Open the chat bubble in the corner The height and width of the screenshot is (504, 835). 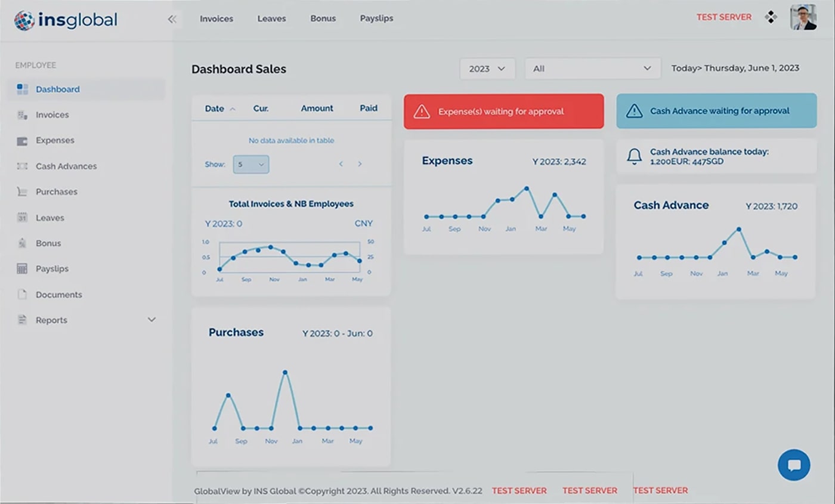794,465
